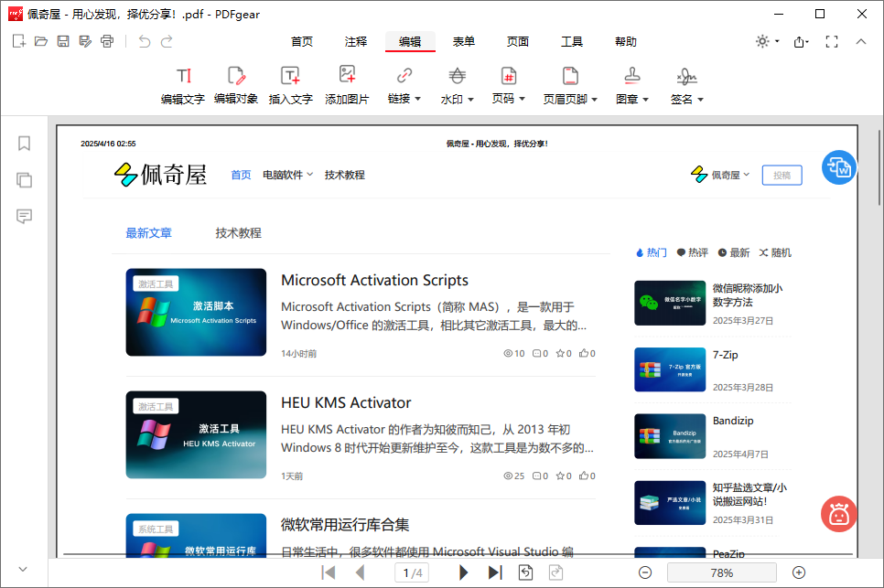884x588 pixels.
Task: Print the document
Action: [107, 41]
